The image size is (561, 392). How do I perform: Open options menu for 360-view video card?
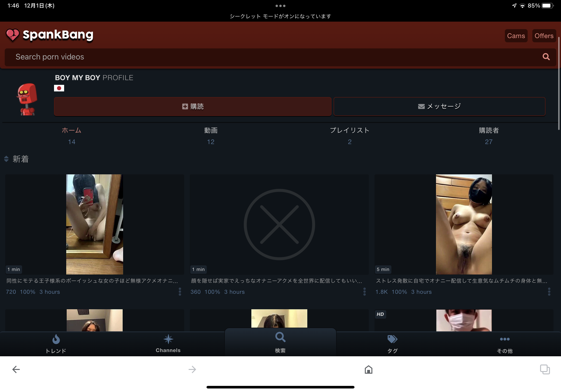click(364, 292)
